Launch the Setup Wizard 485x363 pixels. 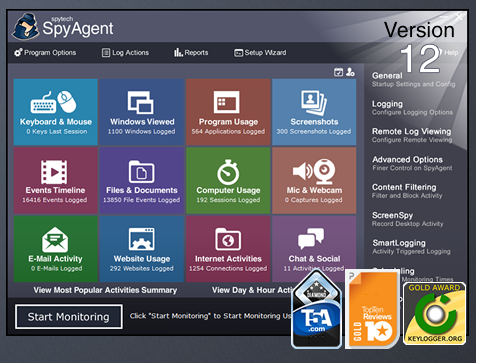pyautogui.click(x=260, y=53)
